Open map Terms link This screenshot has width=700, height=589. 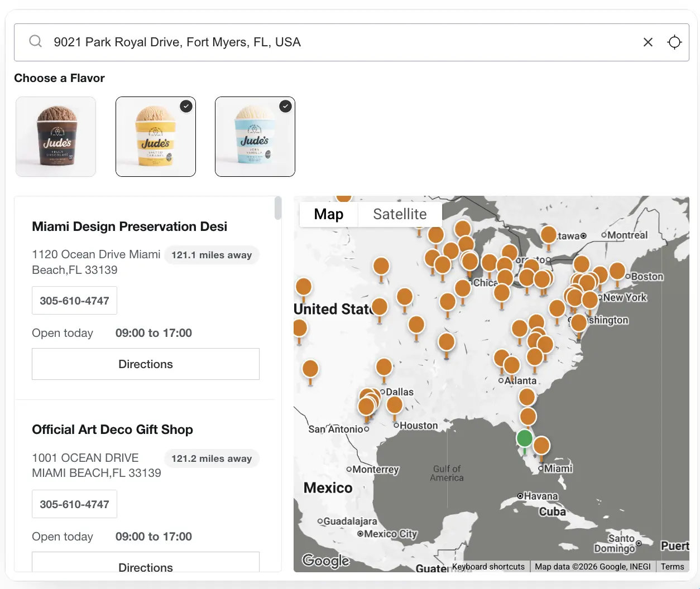672,567
